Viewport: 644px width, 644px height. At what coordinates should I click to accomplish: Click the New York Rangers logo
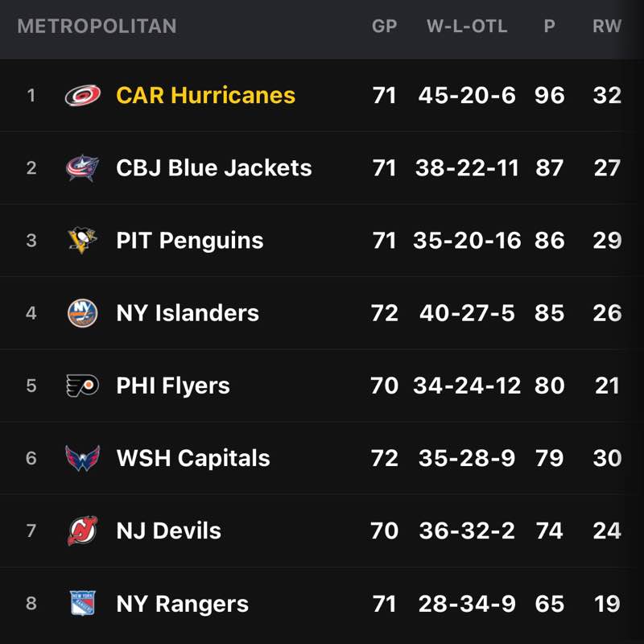pyautogui.click(x=83, y=604)
